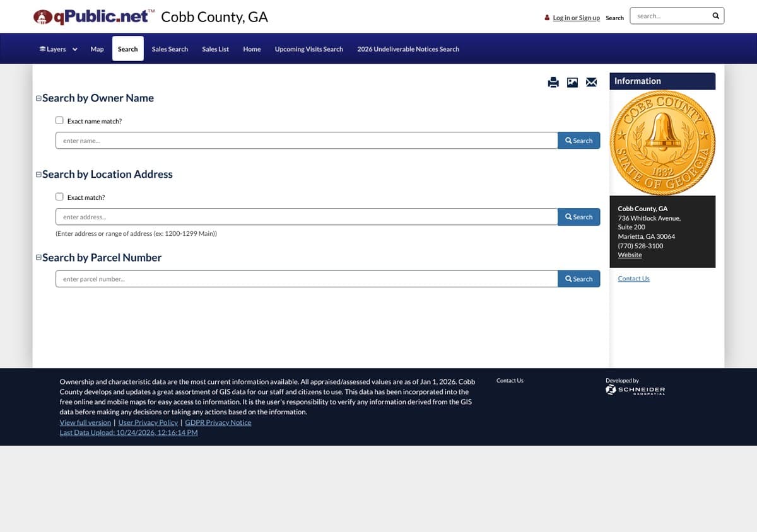This screenshot has height=532, width=757.
Task: Click Contact Us link under Information panel
Action: pyautogui.click(x=633, y=279)
